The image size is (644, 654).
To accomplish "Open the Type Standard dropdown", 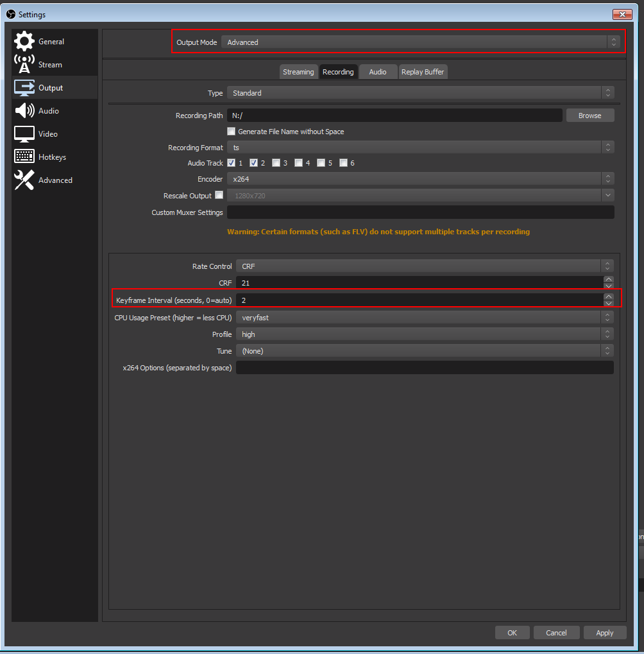I will pos(420,92).
